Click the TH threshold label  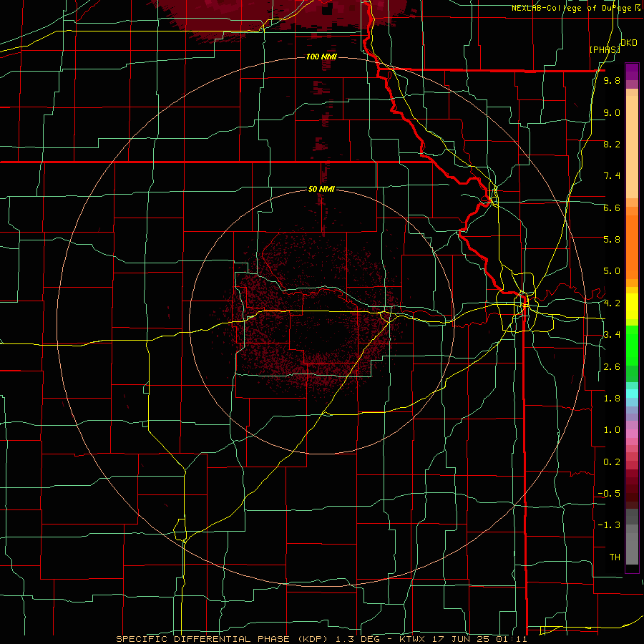click(615, 557)
